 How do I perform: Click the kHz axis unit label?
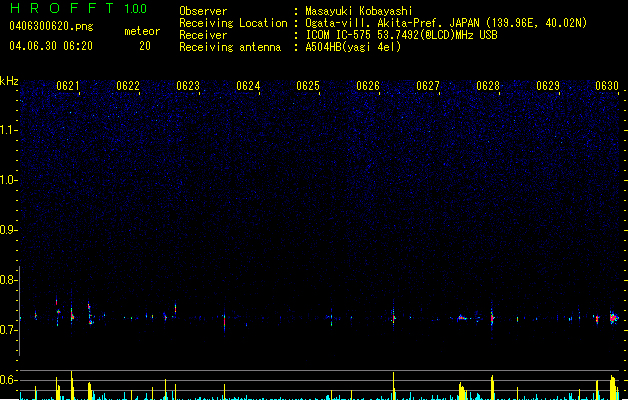9,81
